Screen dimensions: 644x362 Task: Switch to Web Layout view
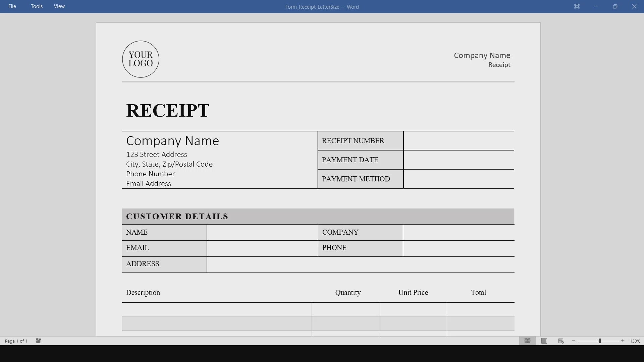click(x=561, y=341)
